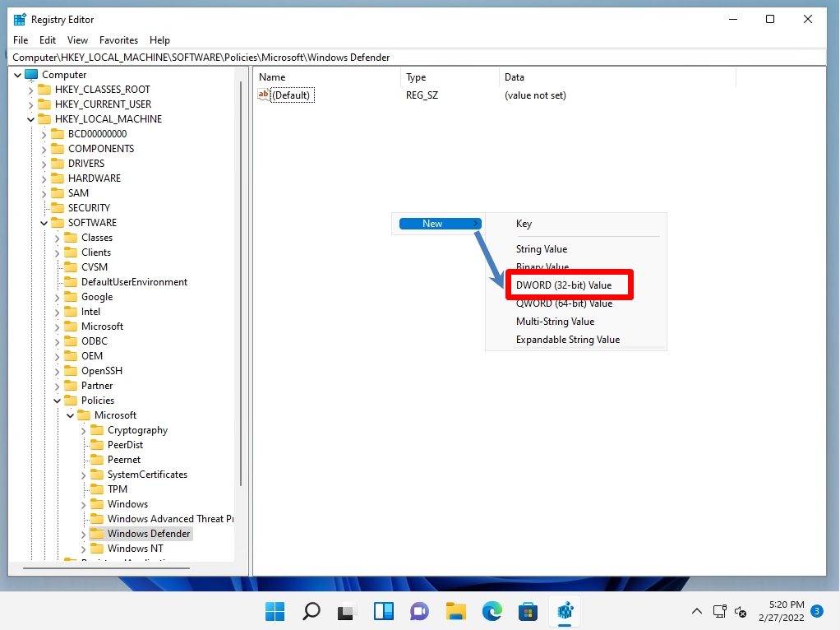Open the Windows Start menu
840x630 pixels.
[x=275, y=611]
